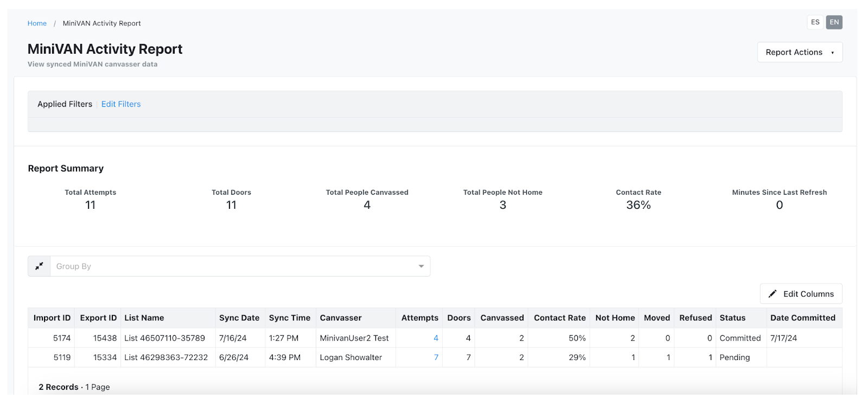
Task: Sort by Sync Time column header
Action: pos(290,318)
